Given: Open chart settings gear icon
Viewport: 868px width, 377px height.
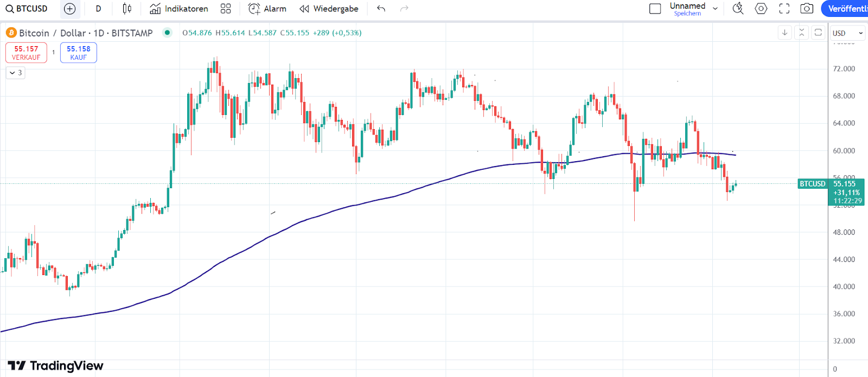Looking at the screenshot, I should coord(761,9).
